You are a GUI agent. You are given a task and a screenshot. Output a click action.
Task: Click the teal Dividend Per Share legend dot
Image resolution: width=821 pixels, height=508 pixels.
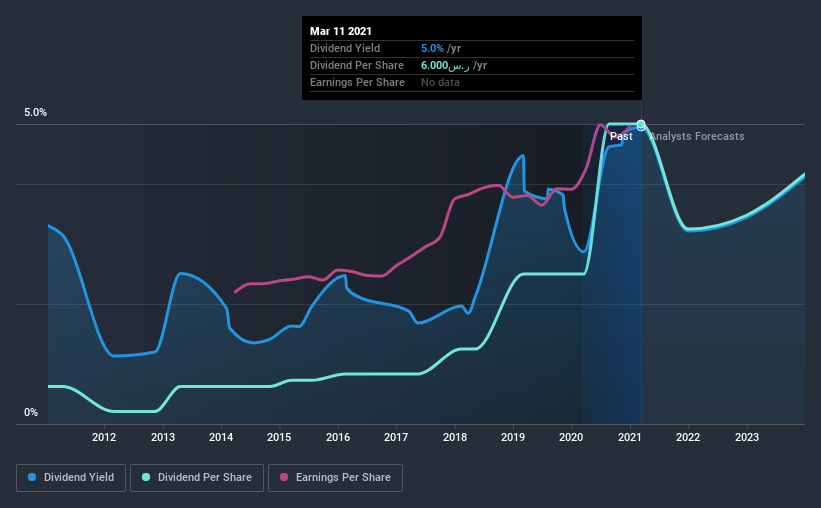146,477
